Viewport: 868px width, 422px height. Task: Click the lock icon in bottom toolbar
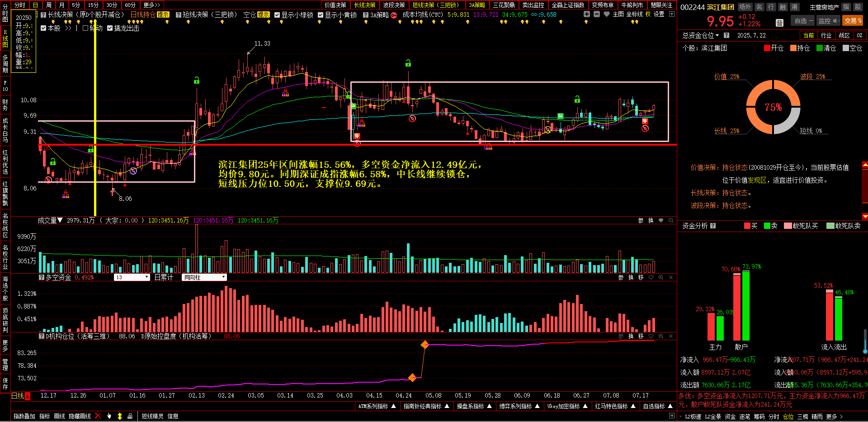click(130, 416)
